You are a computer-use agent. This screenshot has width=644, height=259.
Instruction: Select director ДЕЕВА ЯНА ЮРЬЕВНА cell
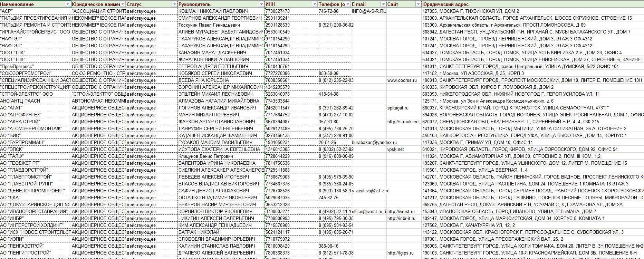pos(221,80)
